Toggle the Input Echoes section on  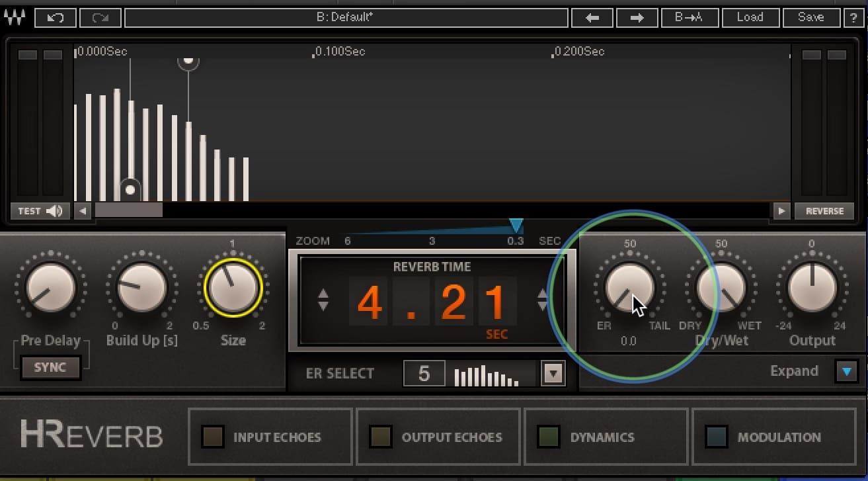(x=212, y=437)
